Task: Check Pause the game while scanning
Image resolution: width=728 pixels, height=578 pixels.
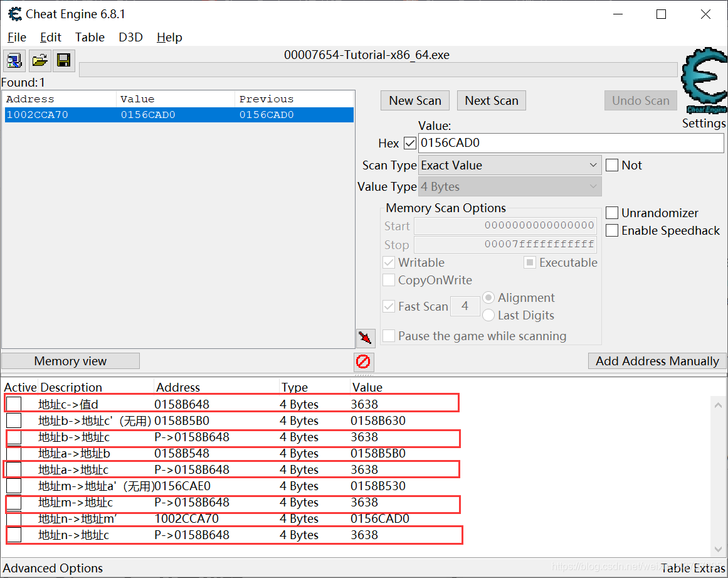Action: pos(389,336)
